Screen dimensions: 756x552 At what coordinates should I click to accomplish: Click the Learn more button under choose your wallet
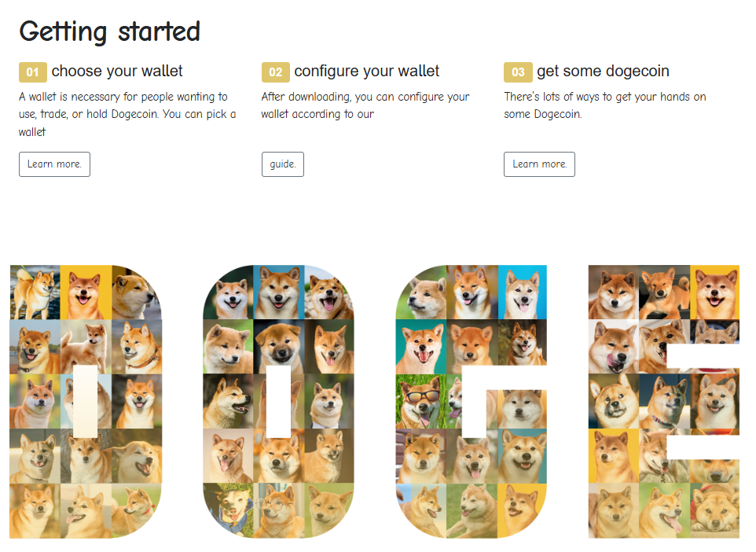click(x=54, y=164)
